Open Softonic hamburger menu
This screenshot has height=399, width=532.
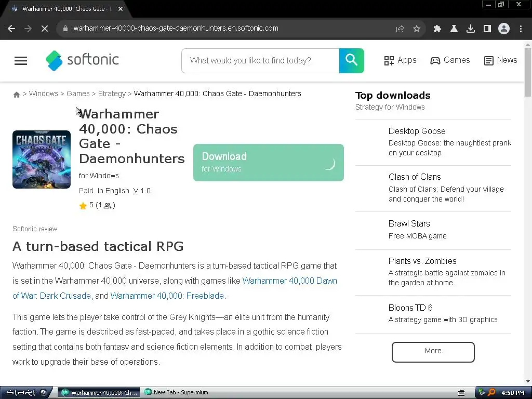(x=21, y=61)
